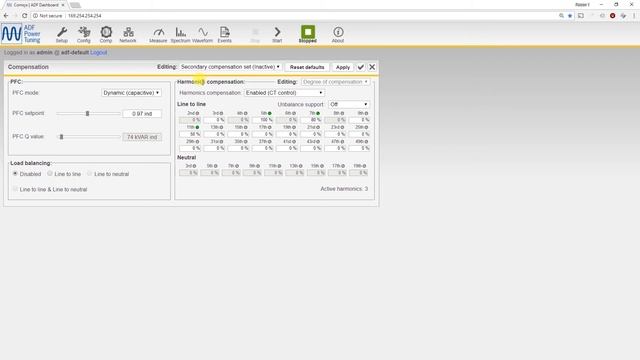This screenshot has width=640, height=360.
Task: Close the Compensation panel with the X
Action: pos(372,67)
